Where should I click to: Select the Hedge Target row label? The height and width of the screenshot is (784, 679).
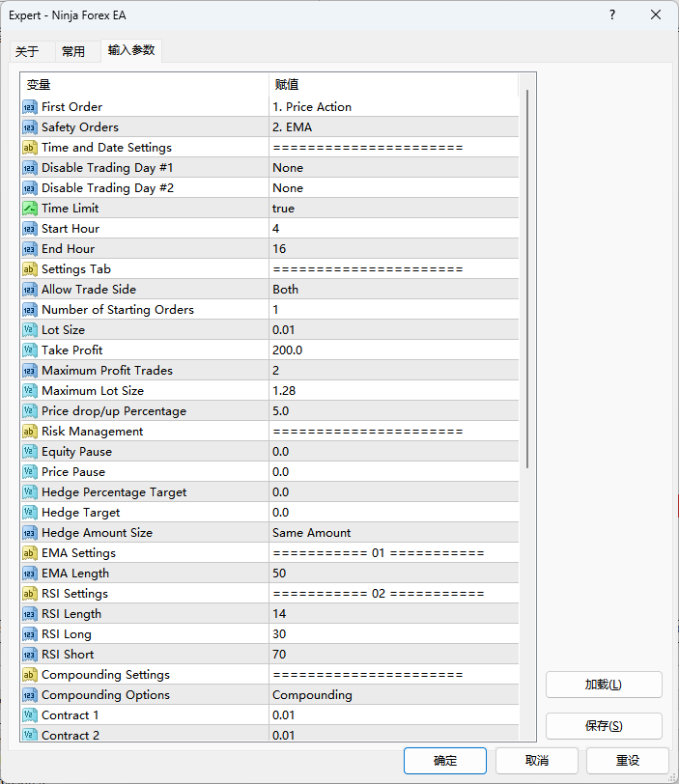(x=81, y=513)
